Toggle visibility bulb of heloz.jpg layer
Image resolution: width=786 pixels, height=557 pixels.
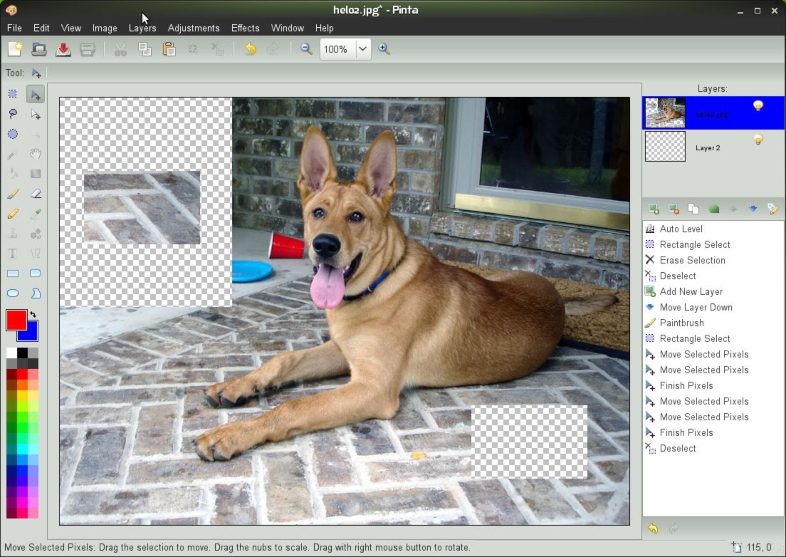pyautogui.click(x=758, y=105)
